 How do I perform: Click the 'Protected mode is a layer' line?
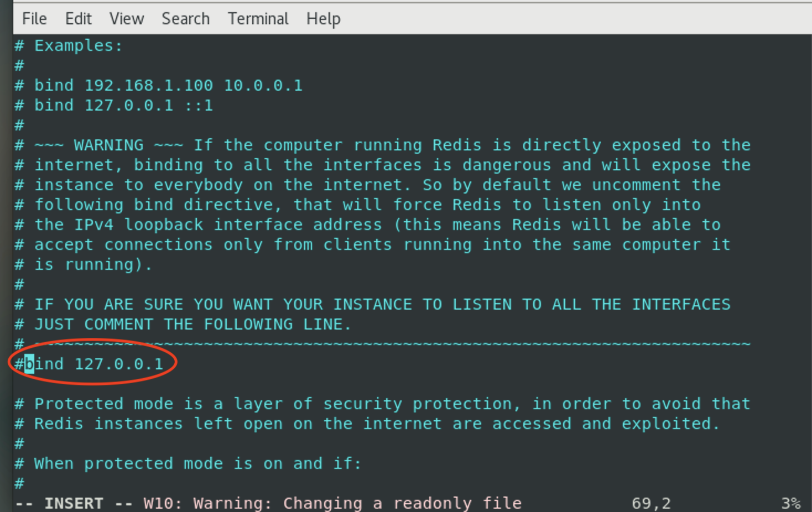[x=383, y=404]
